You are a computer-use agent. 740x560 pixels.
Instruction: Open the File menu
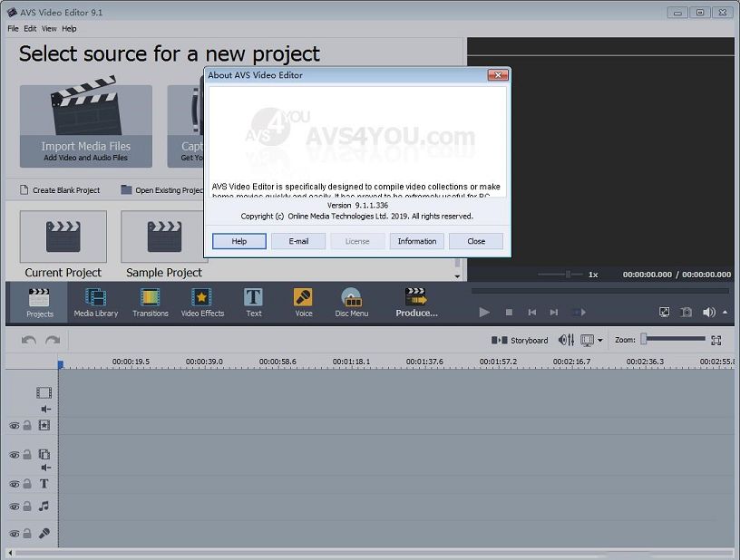click(12, 28)
